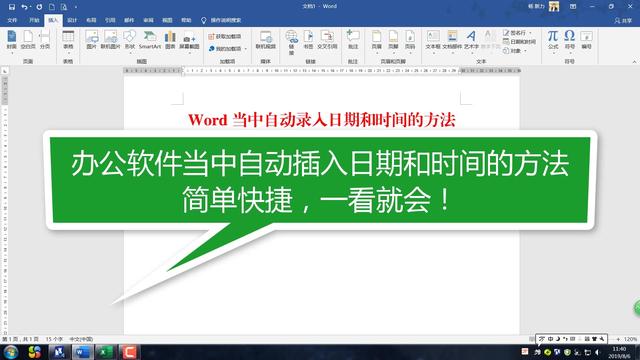Insert a text box (文本框)
This screenshot has height=360, width=640.
[x=433, y=41]
